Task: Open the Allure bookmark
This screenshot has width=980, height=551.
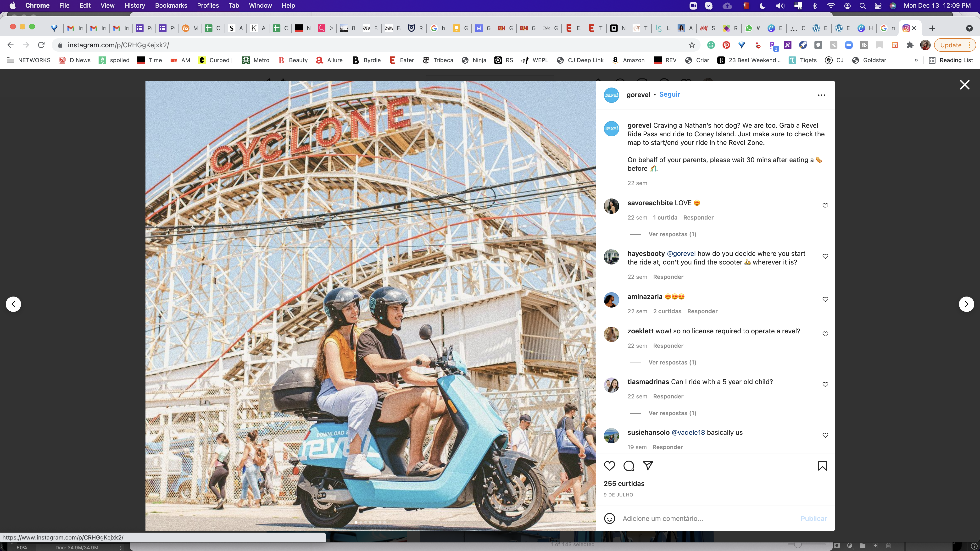Action: click(x=329, y=60)
